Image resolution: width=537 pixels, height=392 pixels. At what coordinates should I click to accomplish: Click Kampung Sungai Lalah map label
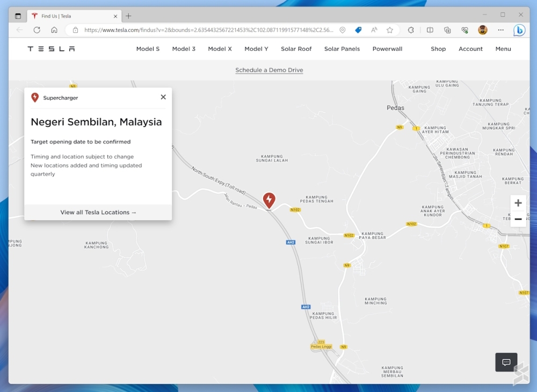tap(272, 158)
